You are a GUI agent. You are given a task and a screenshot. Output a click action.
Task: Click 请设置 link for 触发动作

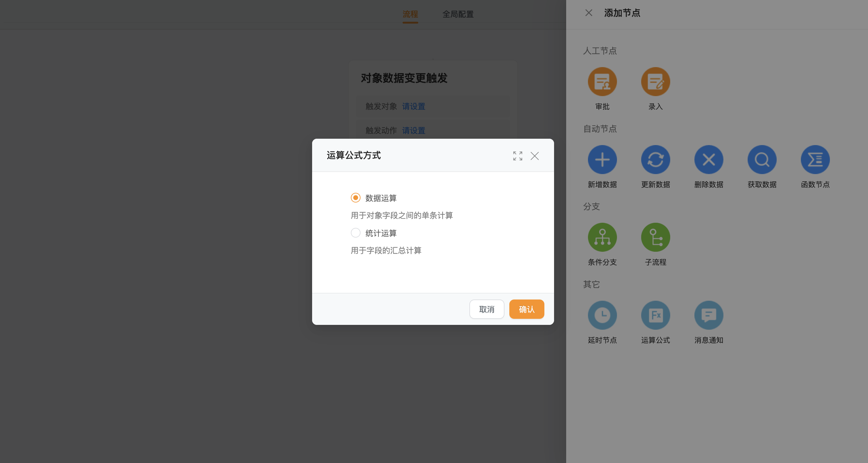click(x=413, y=130)
